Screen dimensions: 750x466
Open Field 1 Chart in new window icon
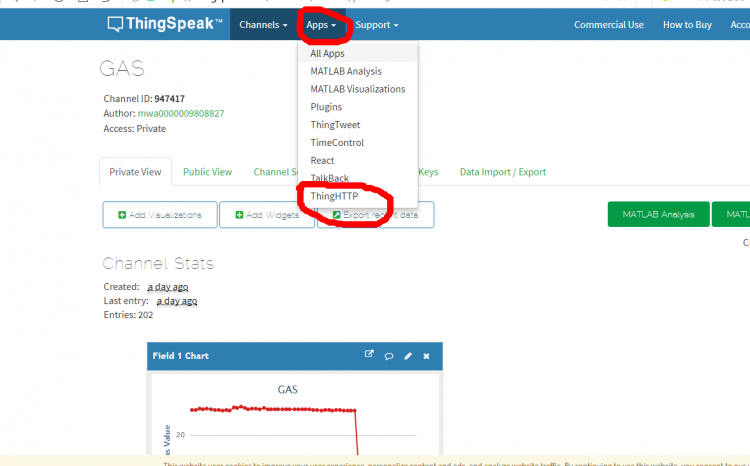click(x=369, y=354)
